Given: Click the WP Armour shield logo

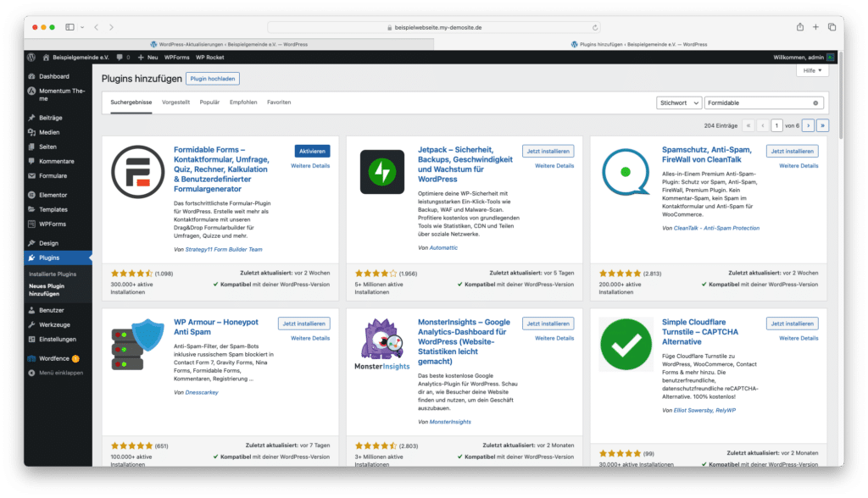Looking at the screenshot, I should (x=138, y=344).
